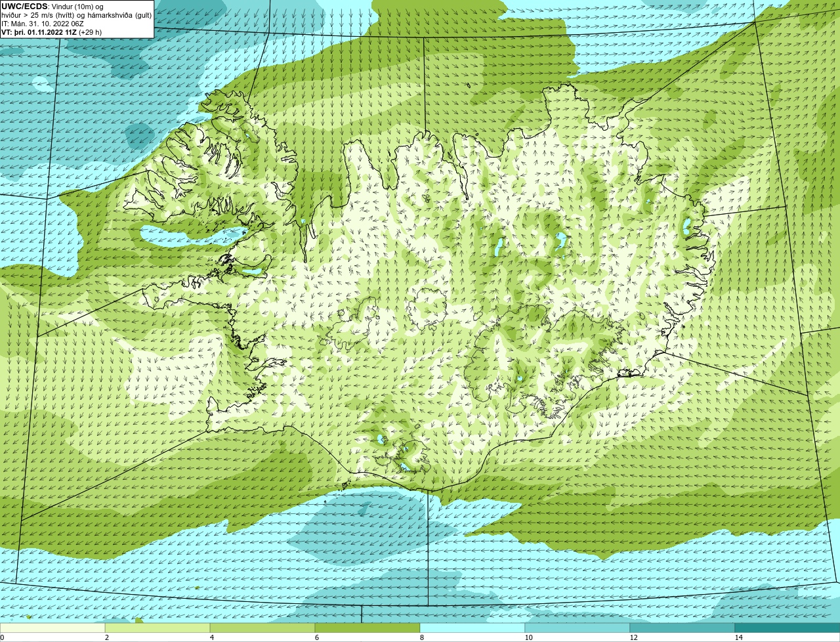Click the '14' tick label on the color scale
Viewport: 840px width, 642px height.
[x=738, y=637]
